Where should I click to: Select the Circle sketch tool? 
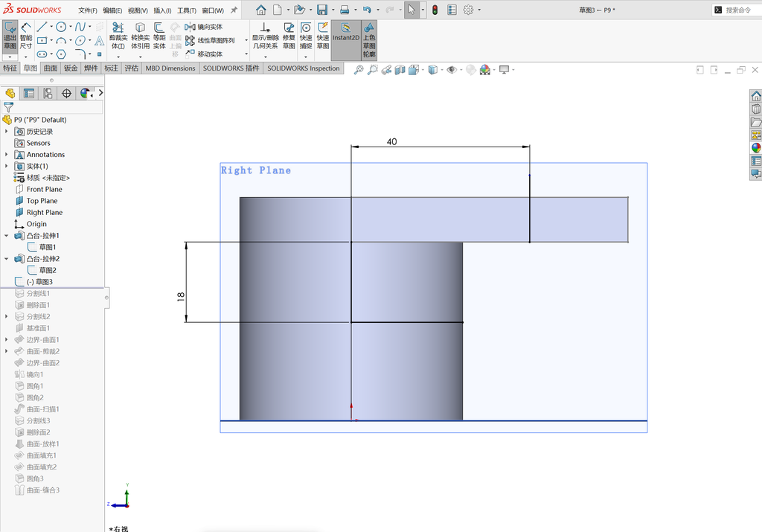[61, 27]
